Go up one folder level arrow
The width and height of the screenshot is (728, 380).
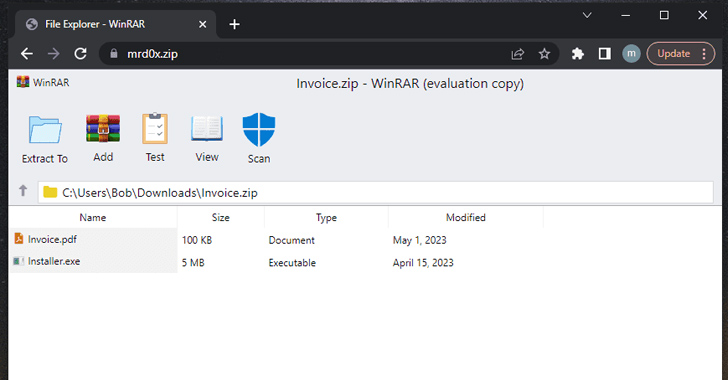click(x=23, y=190)
